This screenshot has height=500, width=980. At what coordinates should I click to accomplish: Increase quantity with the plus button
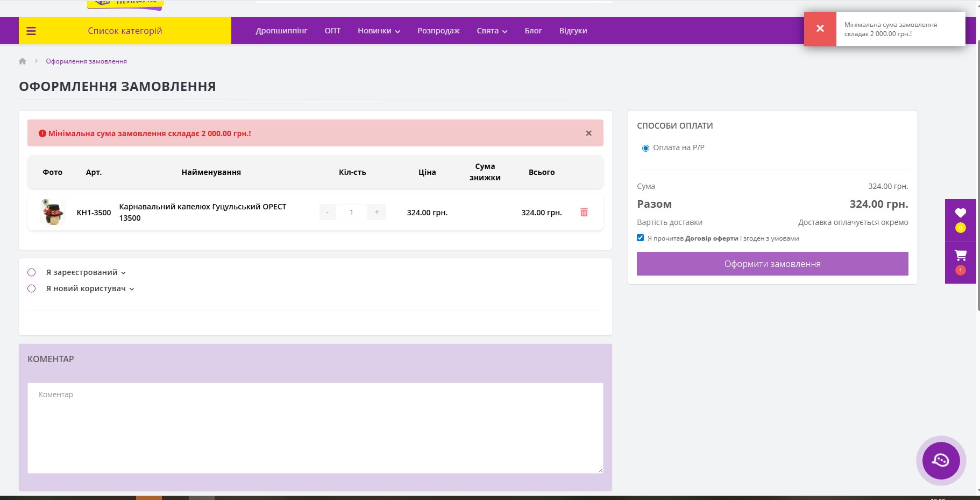377,212
